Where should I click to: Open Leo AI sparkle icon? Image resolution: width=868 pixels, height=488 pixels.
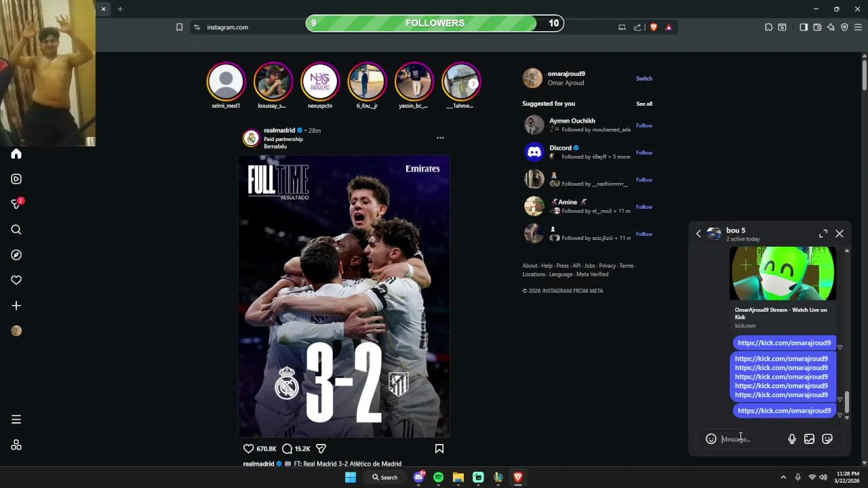click(x=831, y=27)
